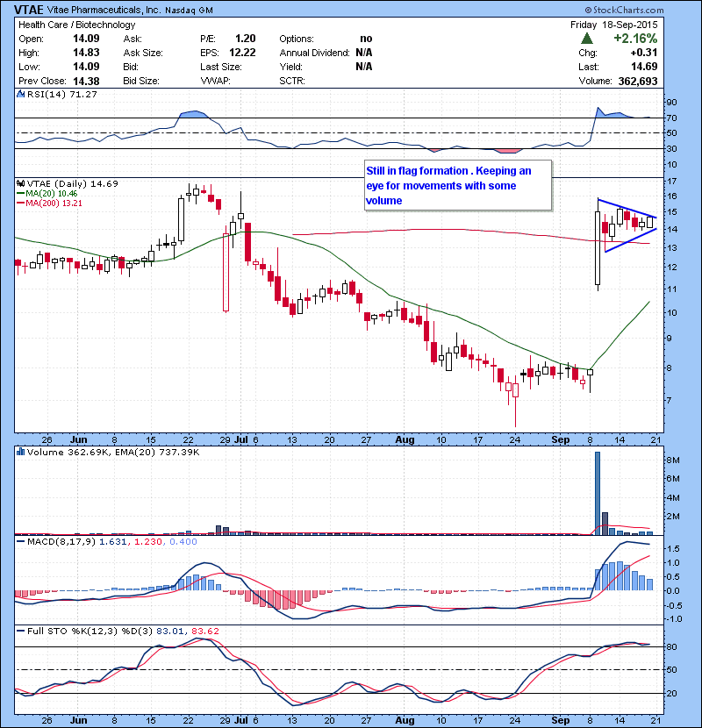702x728 pixels.
Task: Click the flag formation annotation text box
Action: point(458,186)
